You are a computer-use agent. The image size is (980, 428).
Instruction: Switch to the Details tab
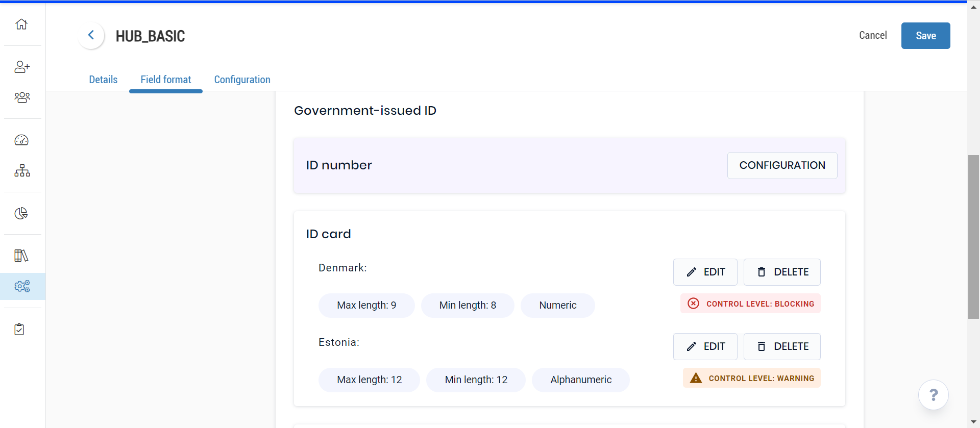[x=103, y=80]
